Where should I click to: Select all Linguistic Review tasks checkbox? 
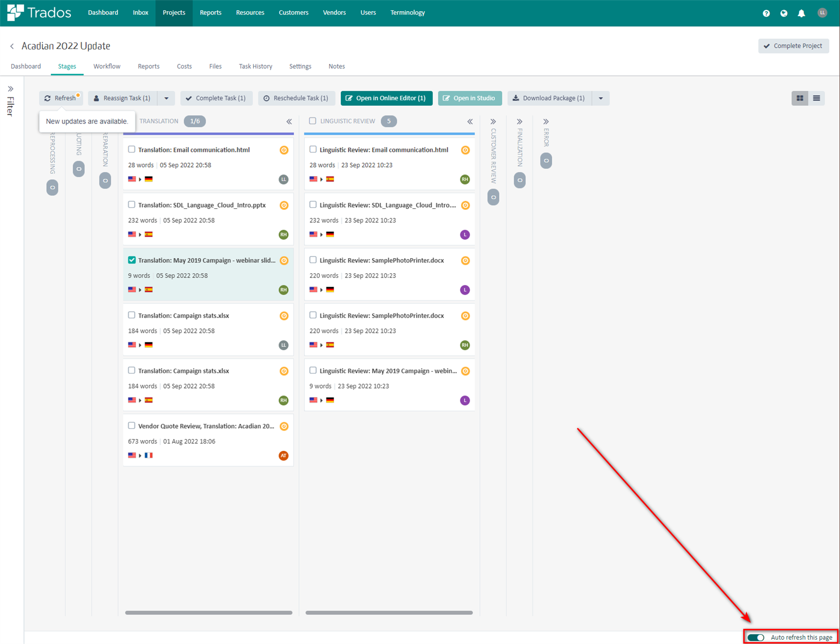pos(312,121)
